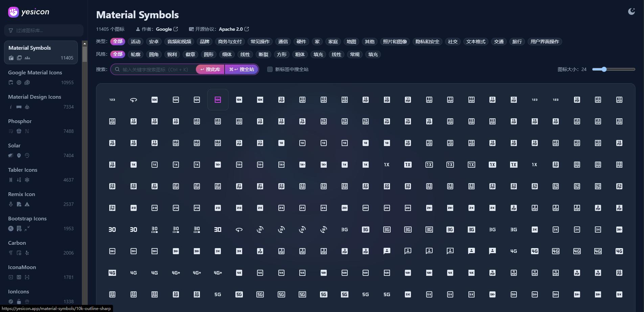The width and height of the screenshot is (644, 312).
Task: Click the first 123 icon in the grid
Action: click(112, 100)
